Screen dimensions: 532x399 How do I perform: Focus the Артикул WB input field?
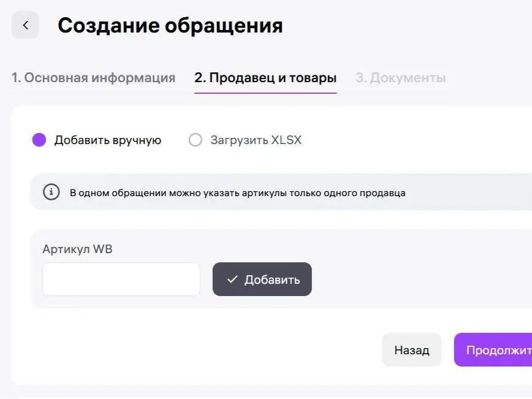[x=121, y=279]
